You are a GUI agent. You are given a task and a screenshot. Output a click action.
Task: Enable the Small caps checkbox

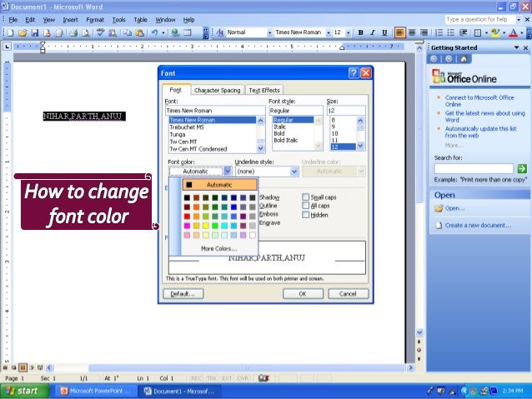point(306,197)
